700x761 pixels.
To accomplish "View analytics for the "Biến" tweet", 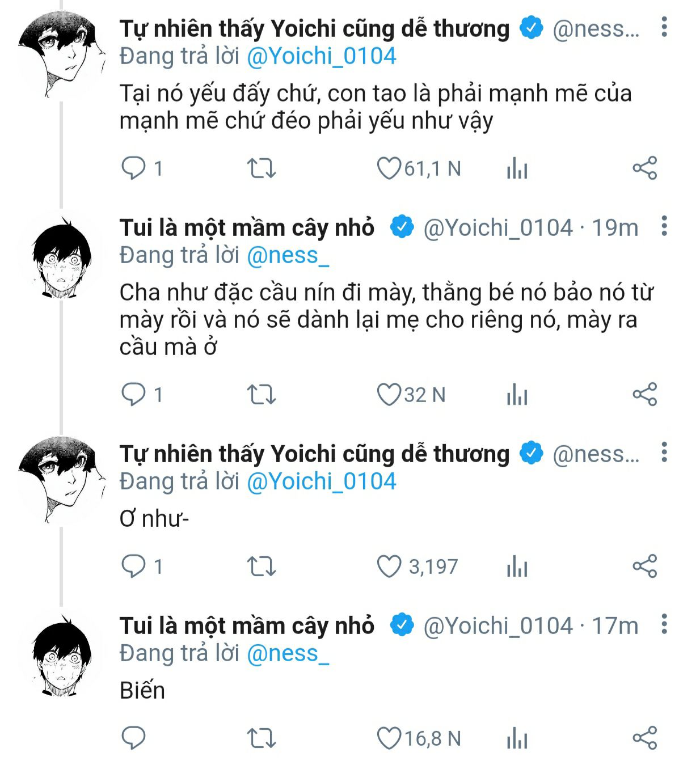I will (x=517, y=738).
